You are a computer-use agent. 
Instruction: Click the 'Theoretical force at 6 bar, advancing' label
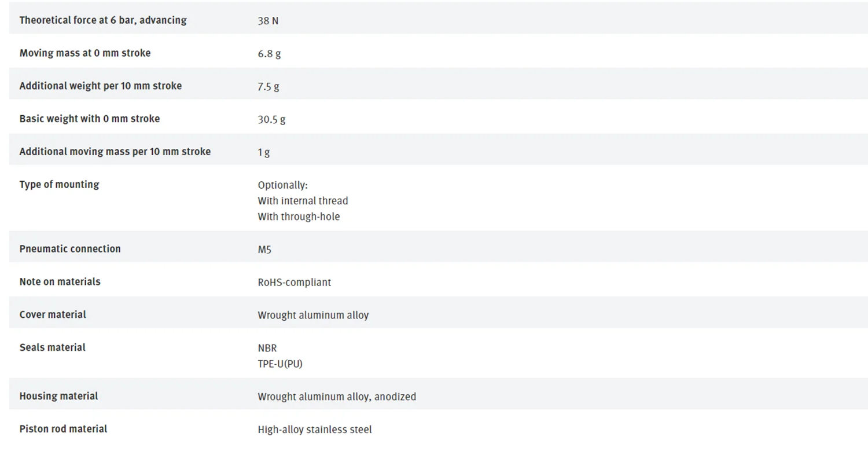(103, 20)
